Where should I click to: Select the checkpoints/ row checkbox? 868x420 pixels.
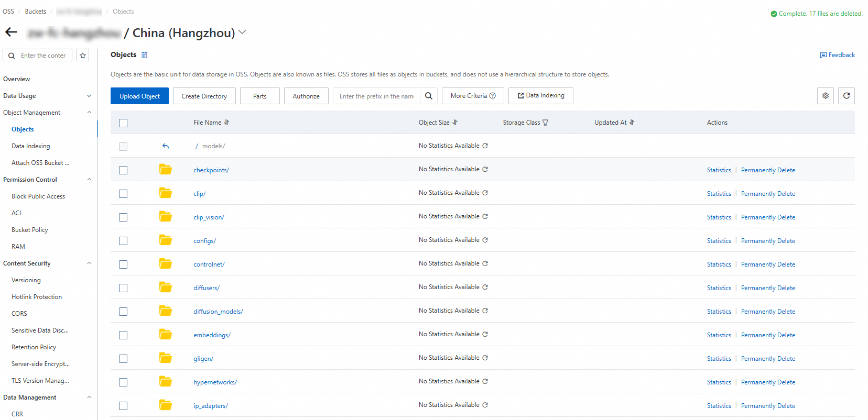click(x=123, y=170)
